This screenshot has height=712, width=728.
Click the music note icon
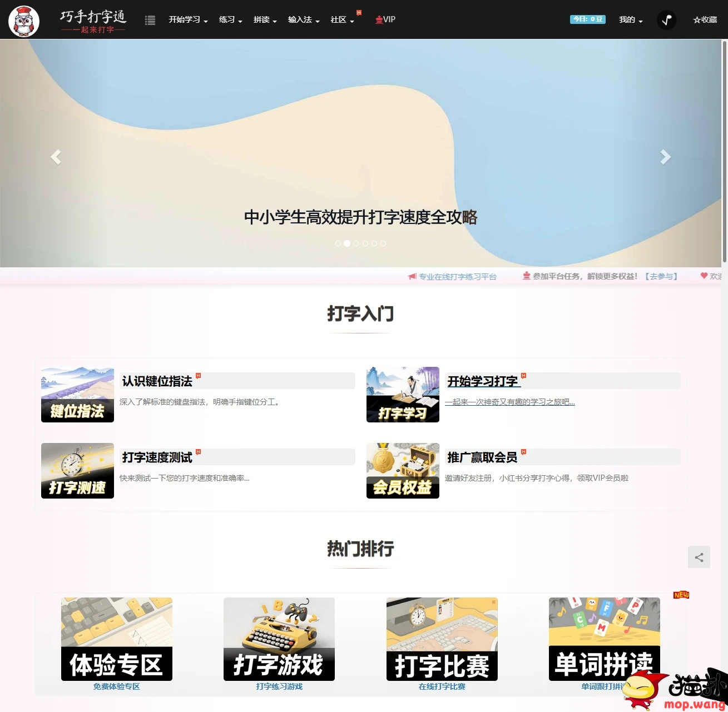click(666, 20)
